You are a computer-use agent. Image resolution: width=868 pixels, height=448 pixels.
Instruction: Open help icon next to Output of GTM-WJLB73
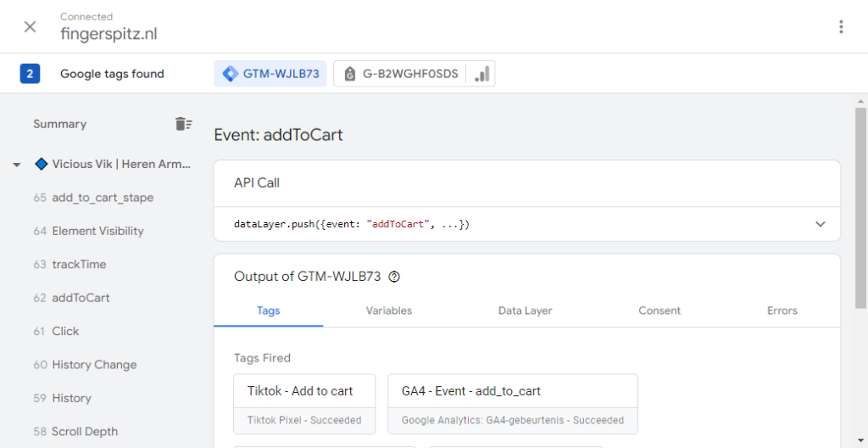(x=394, y=277)
